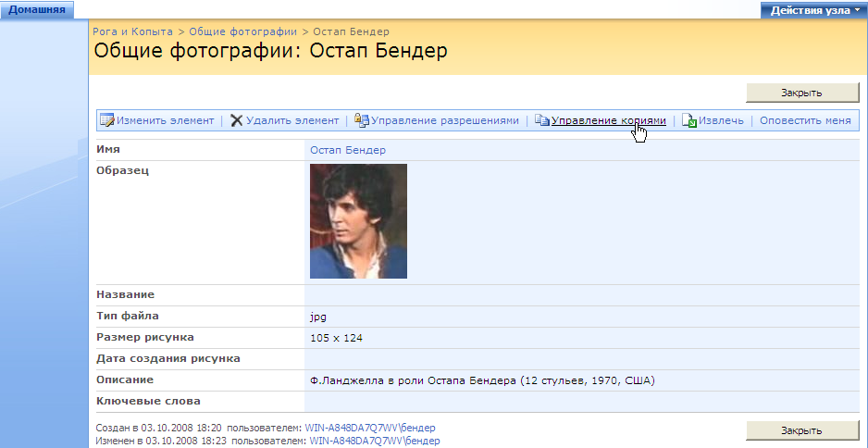
Task: Click creator user link after Создан
Action: pyautogui.click(x=370, y=428)
